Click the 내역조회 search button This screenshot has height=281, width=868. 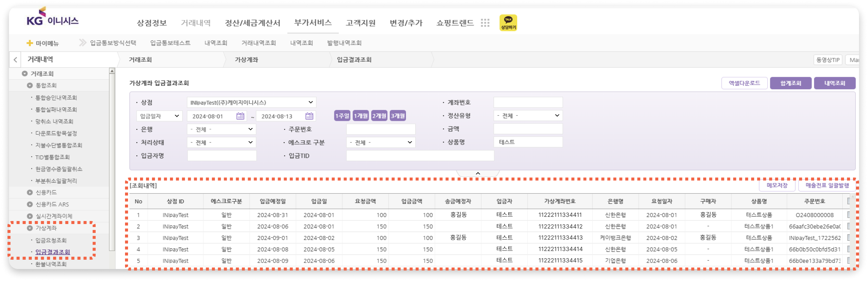coord(835,83)
